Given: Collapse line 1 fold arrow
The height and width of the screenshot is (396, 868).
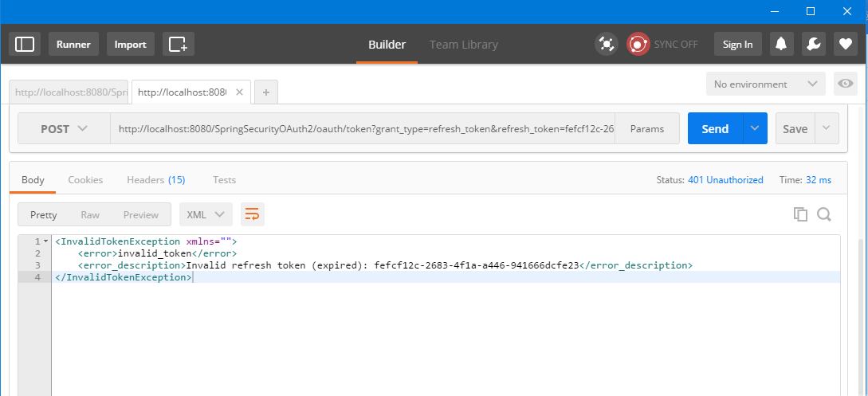Looking at the screenshot, I should point(46,241).
